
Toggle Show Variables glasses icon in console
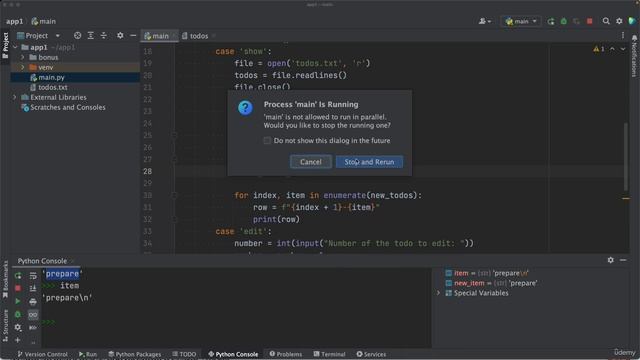(33, 314)
